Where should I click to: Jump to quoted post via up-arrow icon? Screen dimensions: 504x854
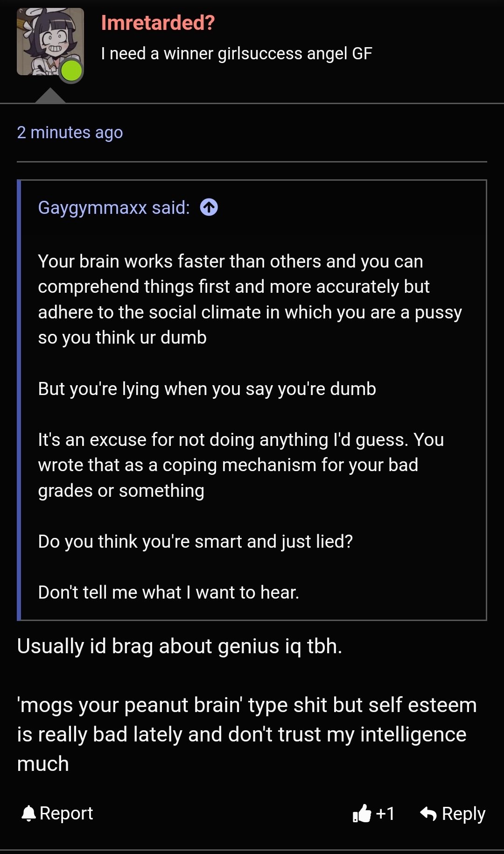click(209, 207)
